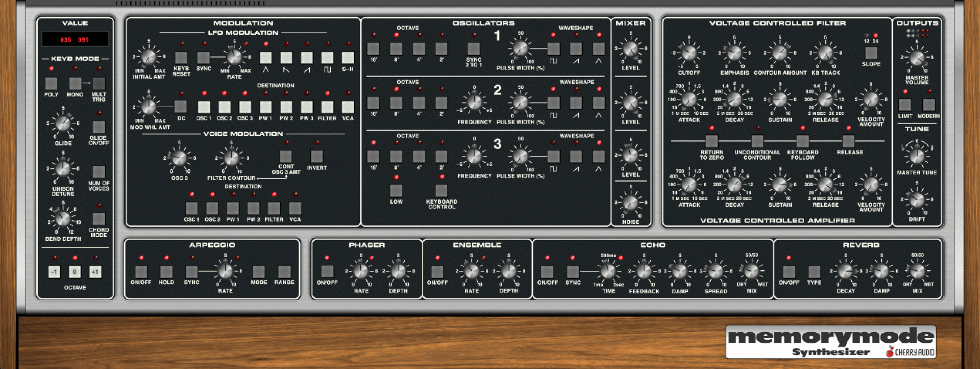Click the 16' octave button on Oscillator 1
The height and width of the screenshot is (369, 980).
(x=373, y=49)
